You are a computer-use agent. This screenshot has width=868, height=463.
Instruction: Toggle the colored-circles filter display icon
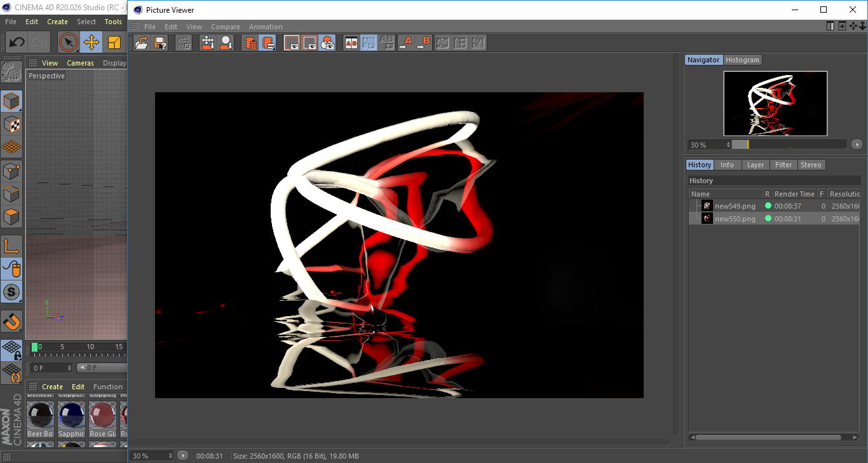pos(327,43)
